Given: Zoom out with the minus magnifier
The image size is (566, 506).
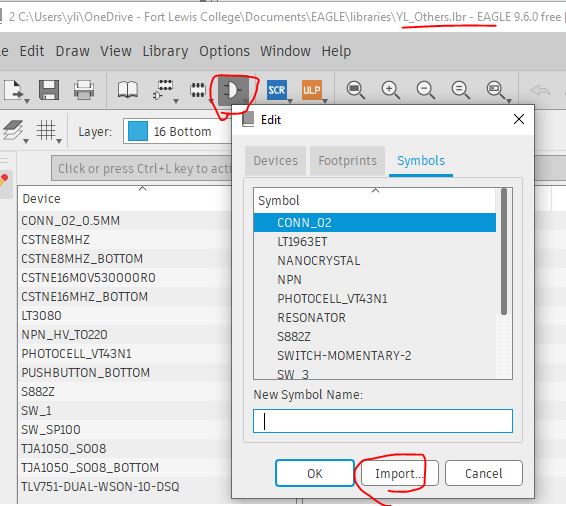Looking at the screenshot, I should click(425, 90).
